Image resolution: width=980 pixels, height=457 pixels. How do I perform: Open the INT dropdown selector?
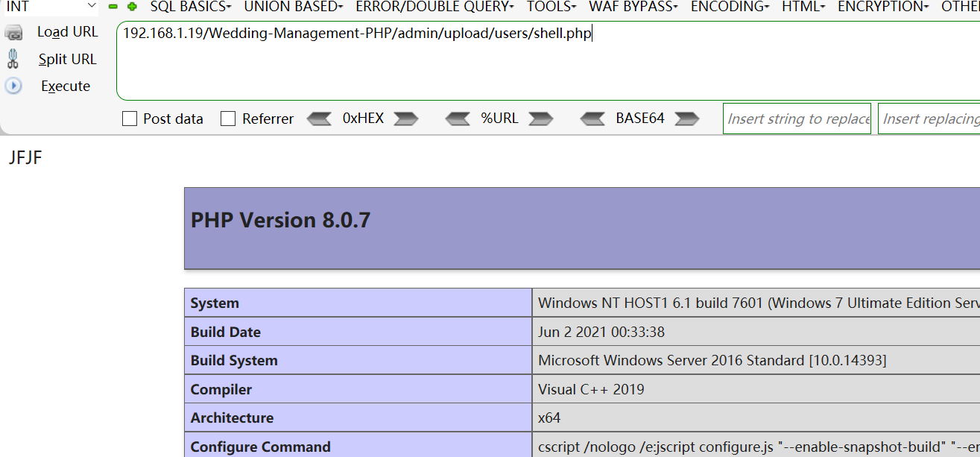pyautogui.click(x=51, y=7)
